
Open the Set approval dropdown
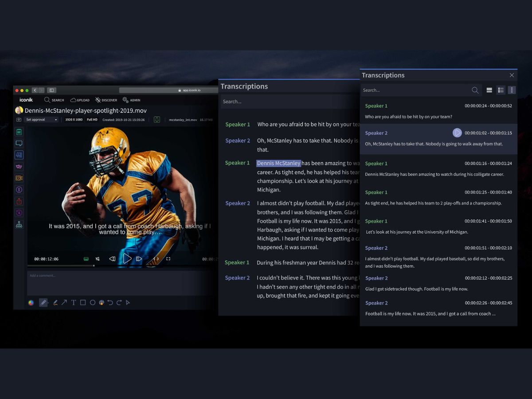(x=42, y=120)
